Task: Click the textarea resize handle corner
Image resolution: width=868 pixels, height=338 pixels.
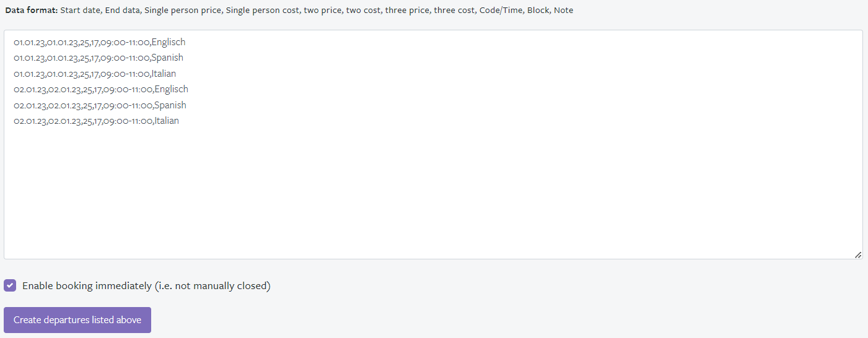Action: tap(858, 254)
